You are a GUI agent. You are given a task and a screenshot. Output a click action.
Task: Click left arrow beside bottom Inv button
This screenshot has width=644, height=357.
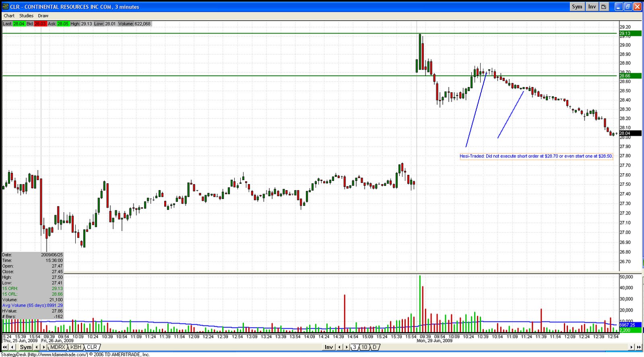pyautogui.click(x=339, y=347)
